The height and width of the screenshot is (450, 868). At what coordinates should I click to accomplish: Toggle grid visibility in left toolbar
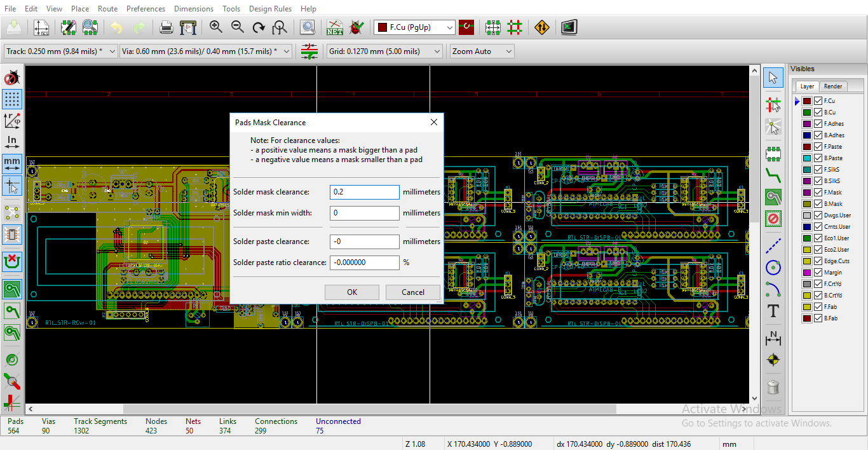pyautogui.click(x=11, y=99)
